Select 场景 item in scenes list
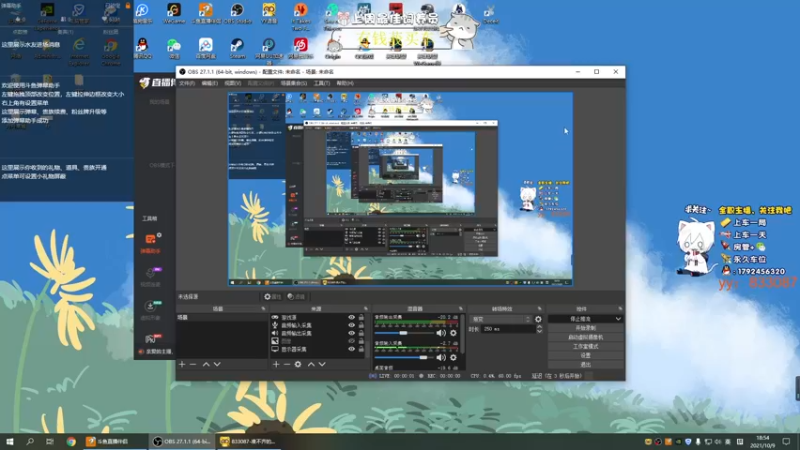This screenshot has width=800, height=450. (222, 317)
